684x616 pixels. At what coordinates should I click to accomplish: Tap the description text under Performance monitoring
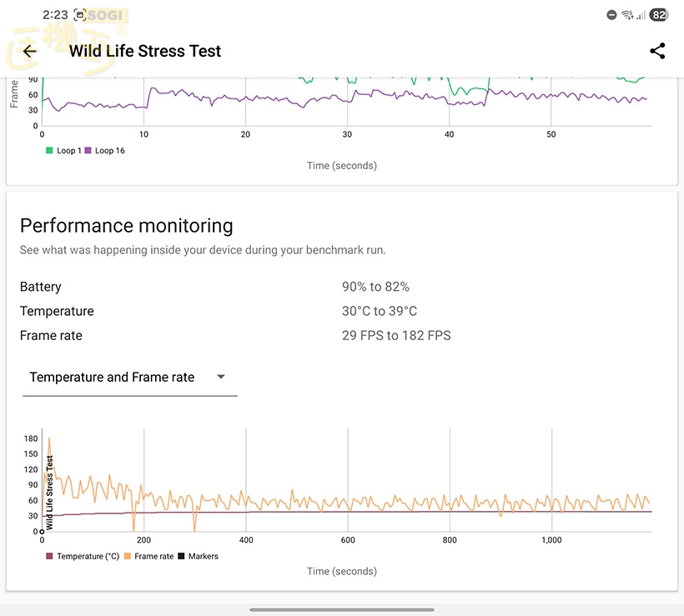(x=203, y=250)
